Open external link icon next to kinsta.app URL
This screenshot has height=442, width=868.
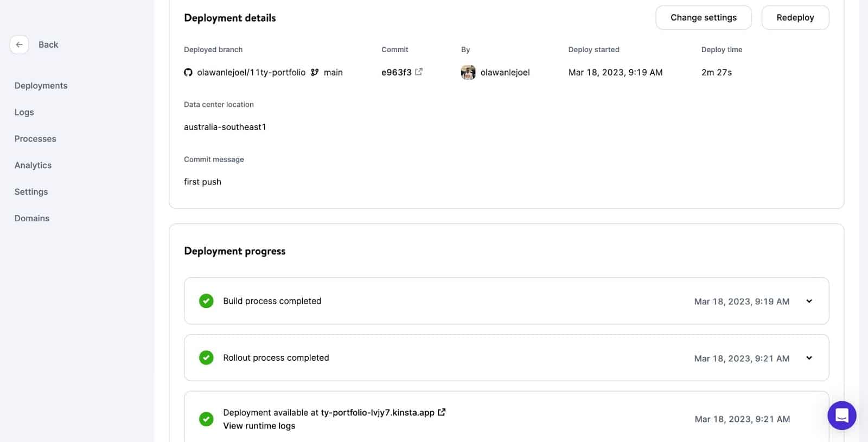(442, 412)
